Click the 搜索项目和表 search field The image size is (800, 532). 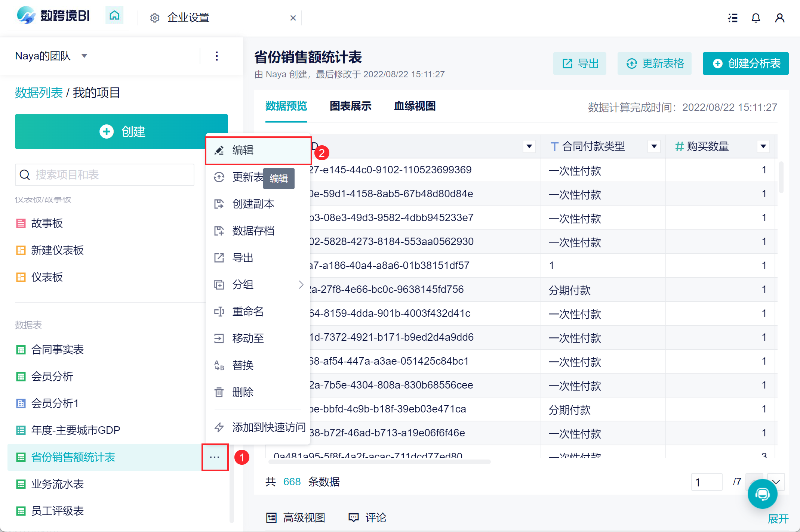coord(105,175)
